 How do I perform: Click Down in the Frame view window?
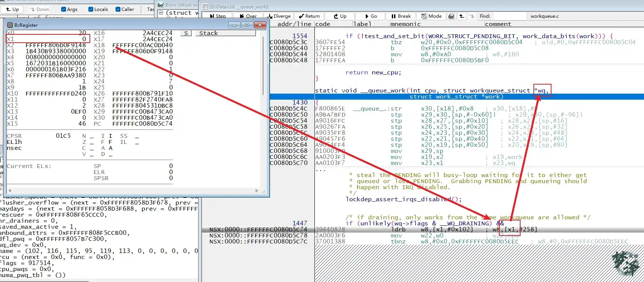40,9
